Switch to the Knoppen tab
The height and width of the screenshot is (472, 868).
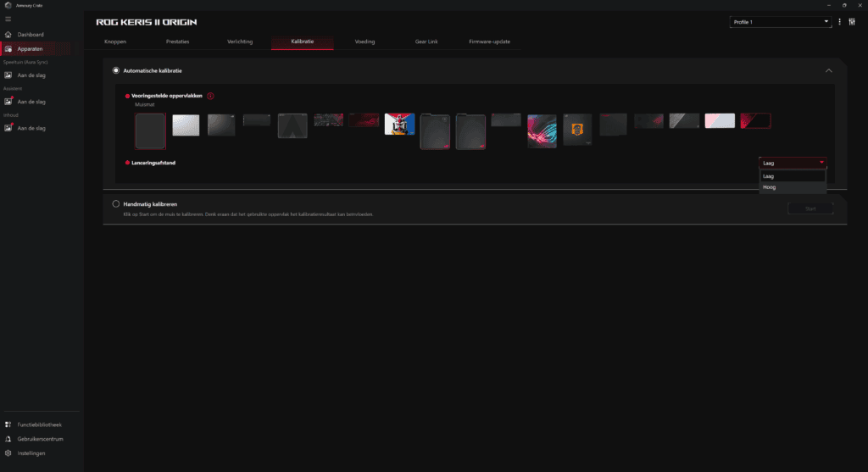(115, 42)
